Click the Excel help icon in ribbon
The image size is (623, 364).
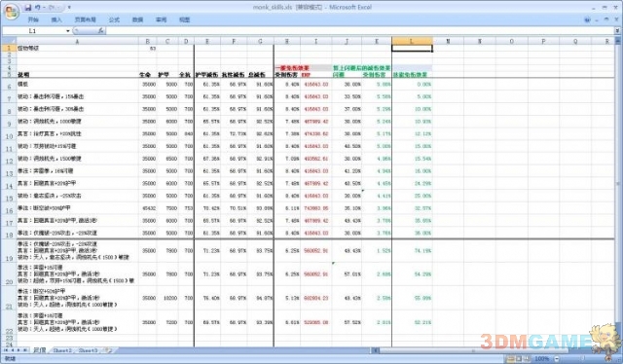588,19
